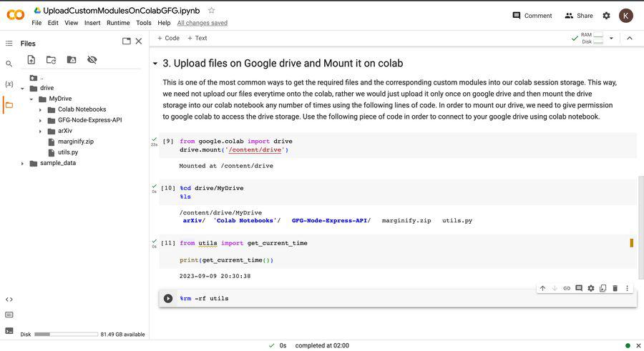Collapse the section 3 heading
The width and height of the screenshot is (644, 351).
[x=155, y=64]
